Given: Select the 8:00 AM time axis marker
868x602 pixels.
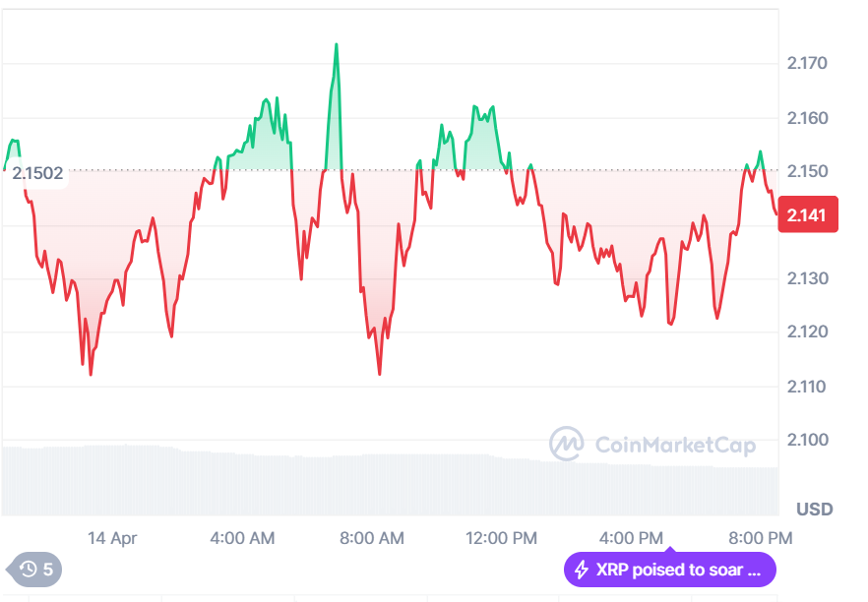Looking at the screenshot, I should point(371,538).
